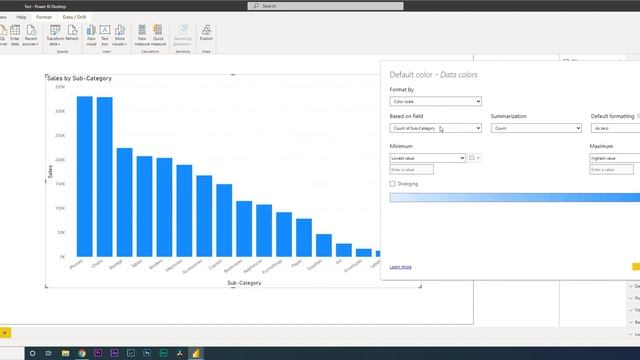Open File Explorer from the taskbar
The height and width of the screenshot is (360, 640).
tap(65, 353)
